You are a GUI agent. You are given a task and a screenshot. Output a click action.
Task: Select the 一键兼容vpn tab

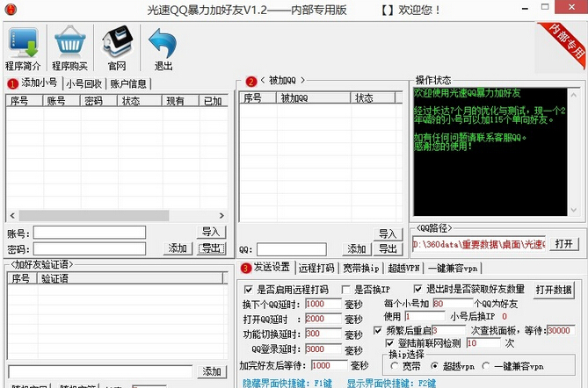[x=453, y=268]
